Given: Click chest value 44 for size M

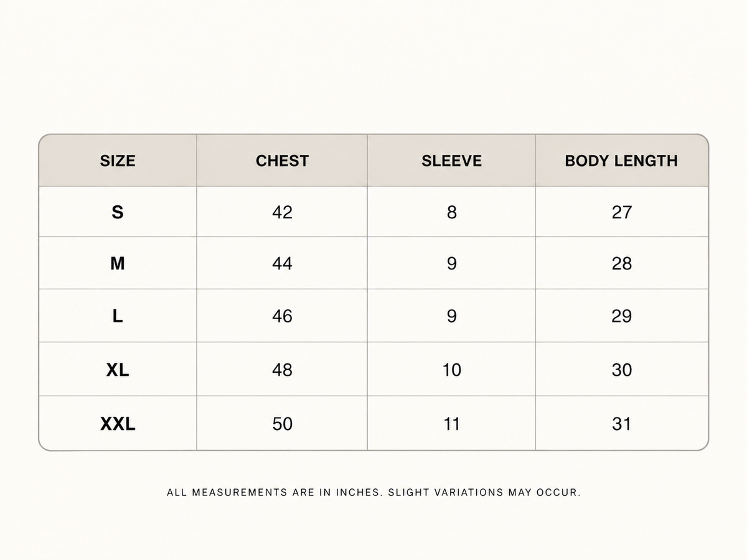Looking at the screenshot, I should (282, 264).
